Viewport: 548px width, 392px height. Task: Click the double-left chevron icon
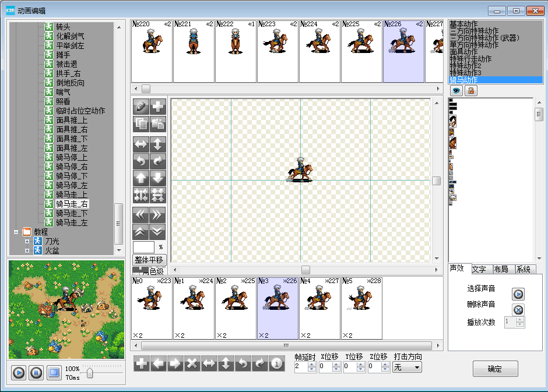pyautogui.click(x=140, y=214)
